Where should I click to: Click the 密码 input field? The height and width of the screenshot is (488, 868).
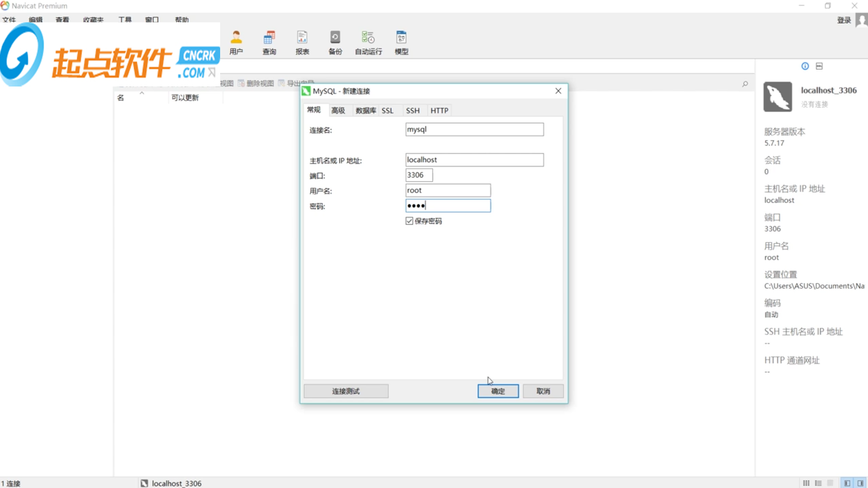[x=448, y=206]
